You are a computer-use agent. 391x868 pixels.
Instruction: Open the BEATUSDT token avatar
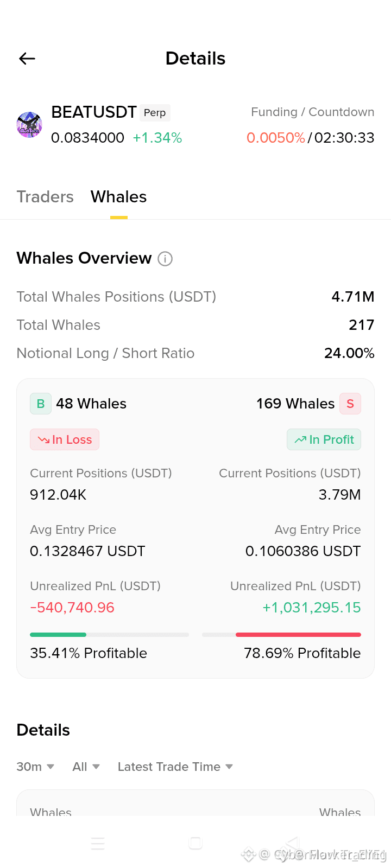[x=29, y=125]
